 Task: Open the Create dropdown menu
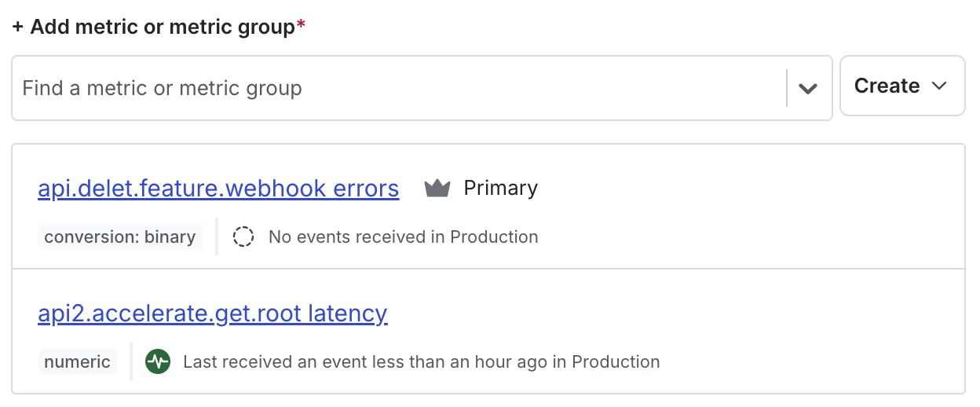(901, 86)
